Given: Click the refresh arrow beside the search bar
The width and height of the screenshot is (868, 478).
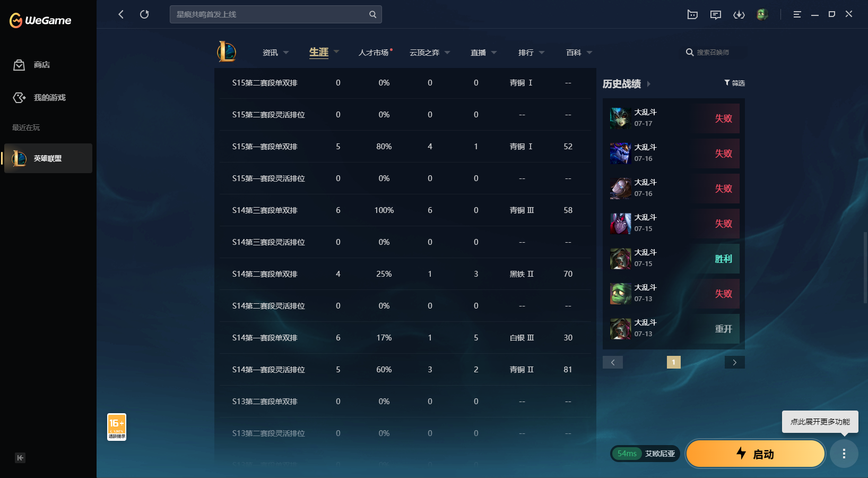Looking at the screenshot, I should pos(144,14).
